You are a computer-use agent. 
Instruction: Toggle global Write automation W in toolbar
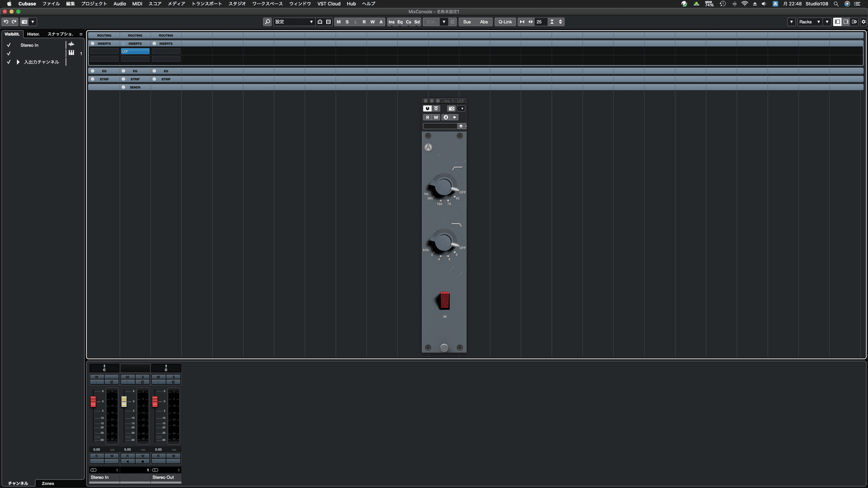(373, 22)
